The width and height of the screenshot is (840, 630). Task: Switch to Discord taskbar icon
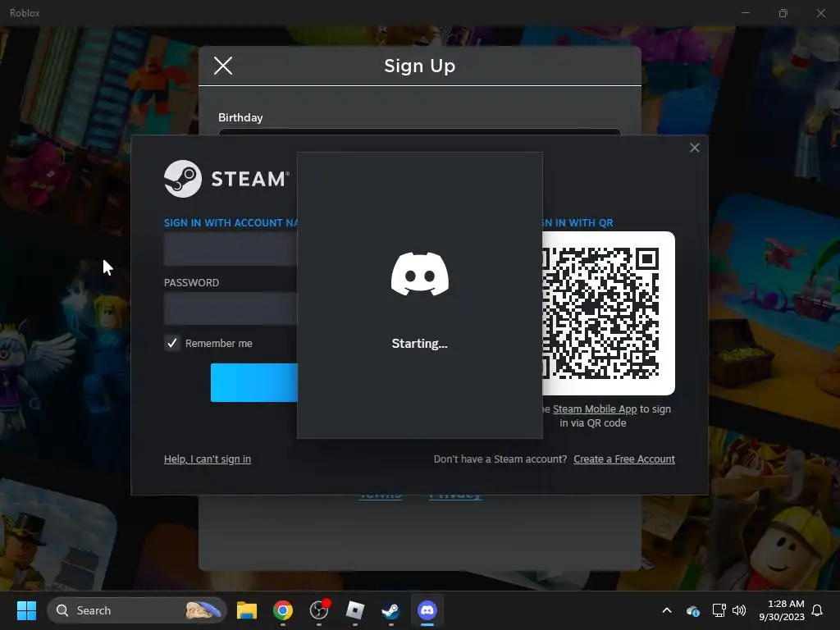point(427,610)
